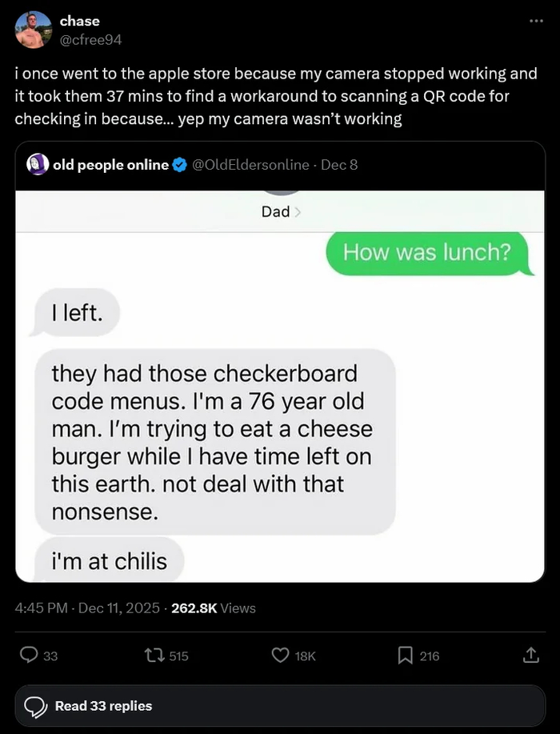Click the reply bubble icon below the tweet
The width and height of the screenshot is (560, 734).
pyautogui.click(x=30, y=656)
